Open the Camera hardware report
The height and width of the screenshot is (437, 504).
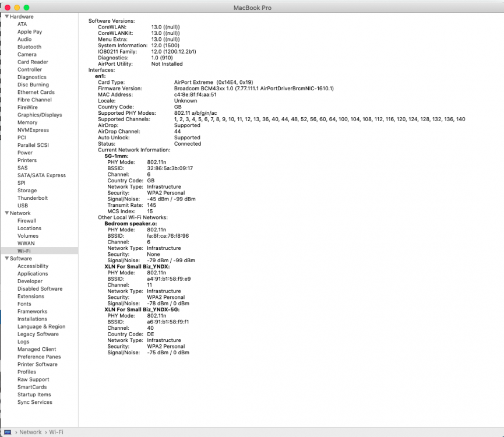[x=26, y=54]
